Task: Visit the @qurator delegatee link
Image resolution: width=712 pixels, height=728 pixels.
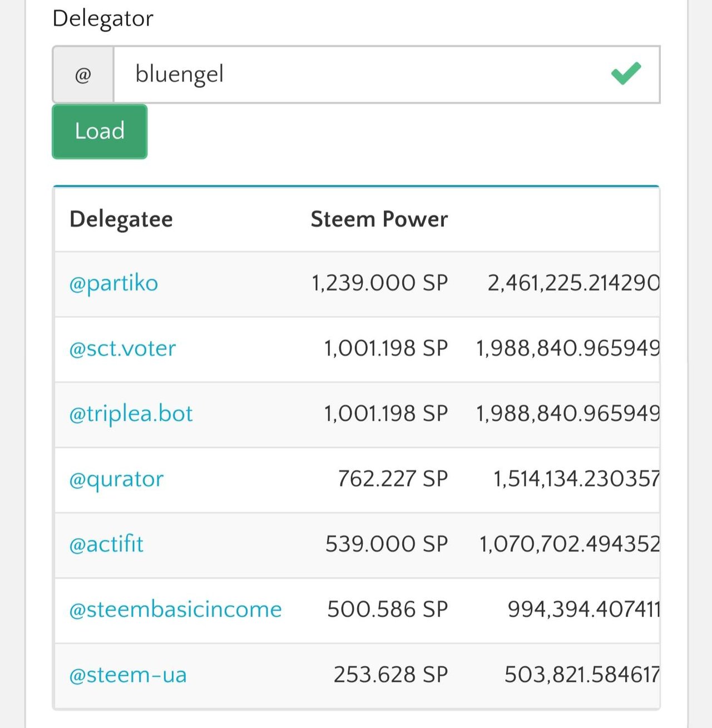Action: click(116, 479)
